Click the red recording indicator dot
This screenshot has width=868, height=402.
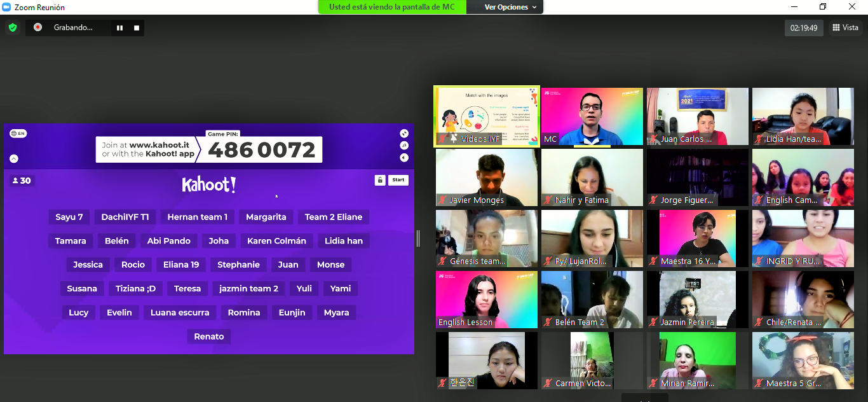click(x=38, y=27)
